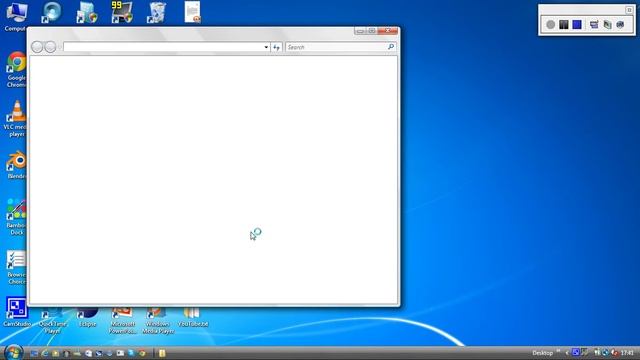Select the Google Chrome desktop shortcut

(x=16, y=69)
